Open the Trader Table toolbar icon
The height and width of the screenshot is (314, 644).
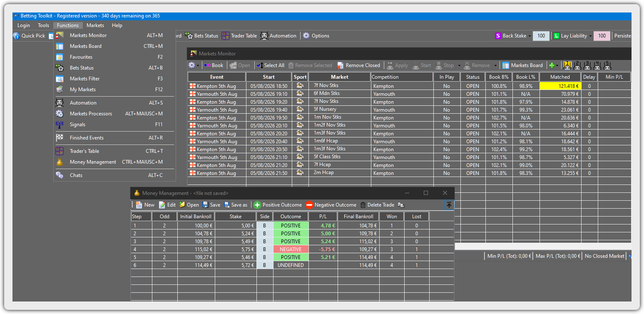pyautogui.click(x=225, y=36)
